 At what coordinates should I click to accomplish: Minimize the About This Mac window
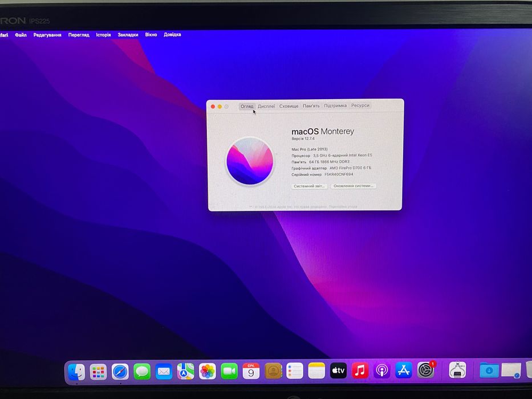click(x=220, y=107)
